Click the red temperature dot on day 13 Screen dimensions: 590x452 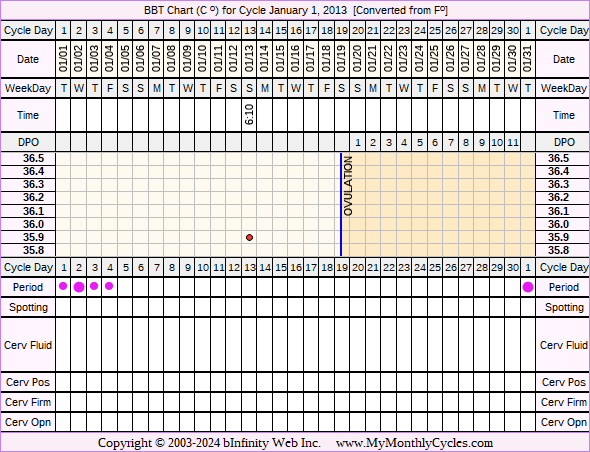click(249, 237)
